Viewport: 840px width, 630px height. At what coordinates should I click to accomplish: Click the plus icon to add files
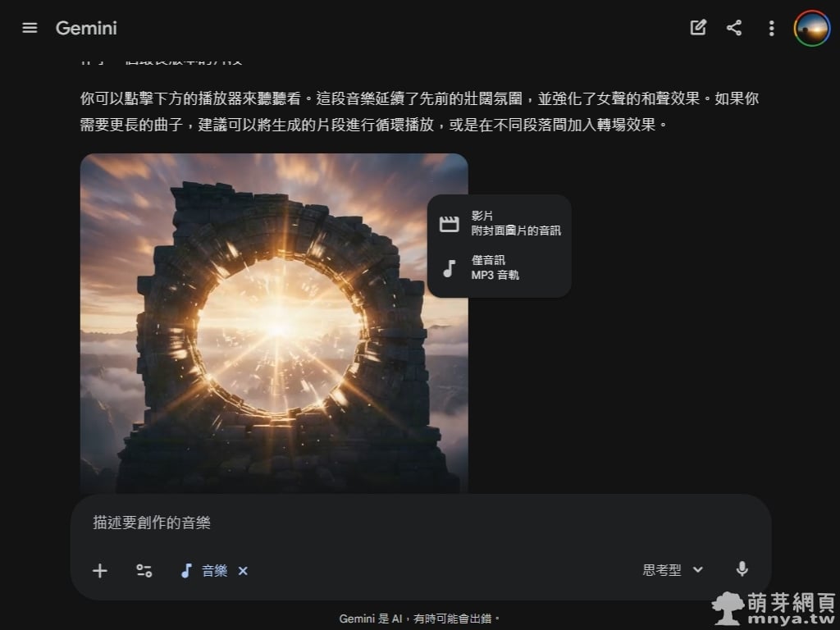tap(100, 571)
